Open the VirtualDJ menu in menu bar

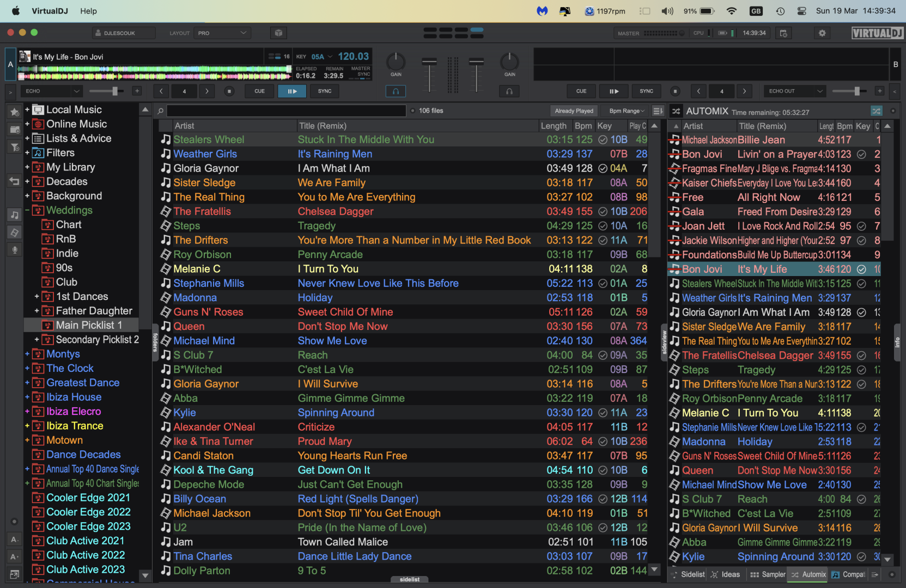tap(50, 11)
